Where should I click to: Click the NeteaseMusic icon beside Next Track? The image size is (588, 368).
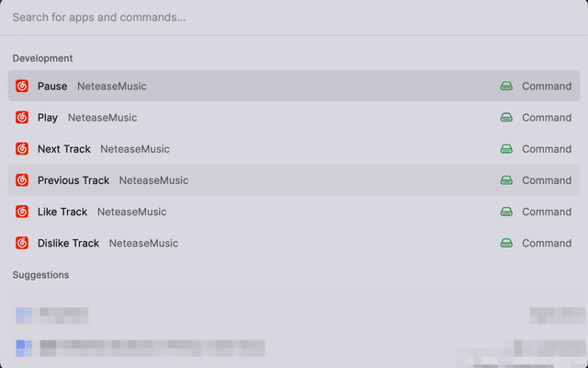point(22,149)
